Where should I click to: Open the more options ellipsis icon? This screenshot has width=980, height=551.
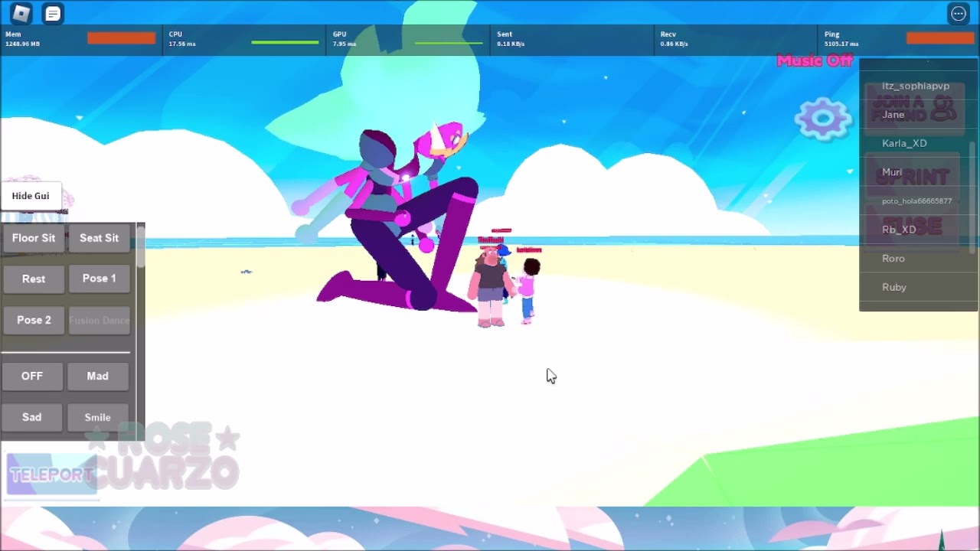pyautogui.click(x=959, y=13)
